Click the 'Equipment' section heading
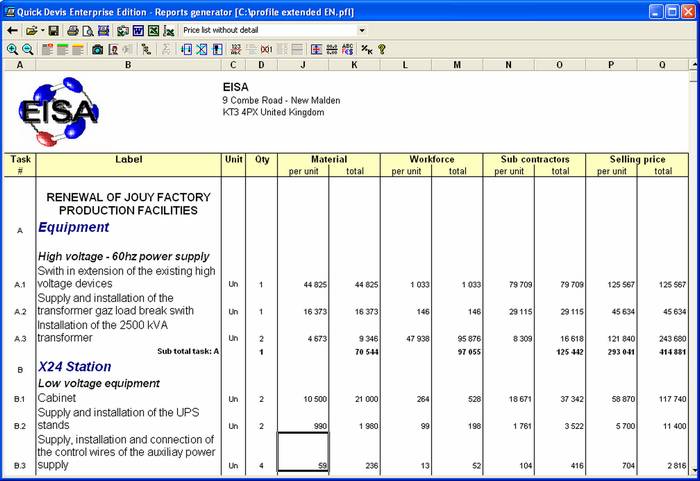Screen dimensions: 700x481 [x=73, y=227]
